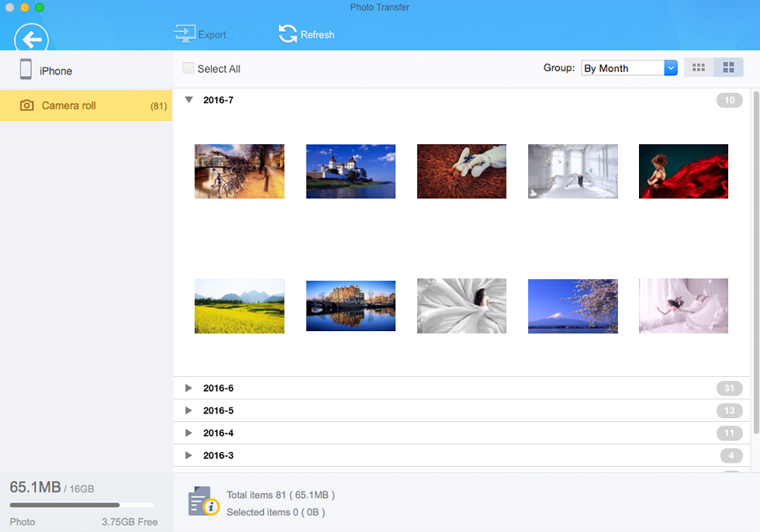The image size is (760, 532).
Task: Expand the 2016-4 month group
Action: pyautogui.click(x=188, y=433)
